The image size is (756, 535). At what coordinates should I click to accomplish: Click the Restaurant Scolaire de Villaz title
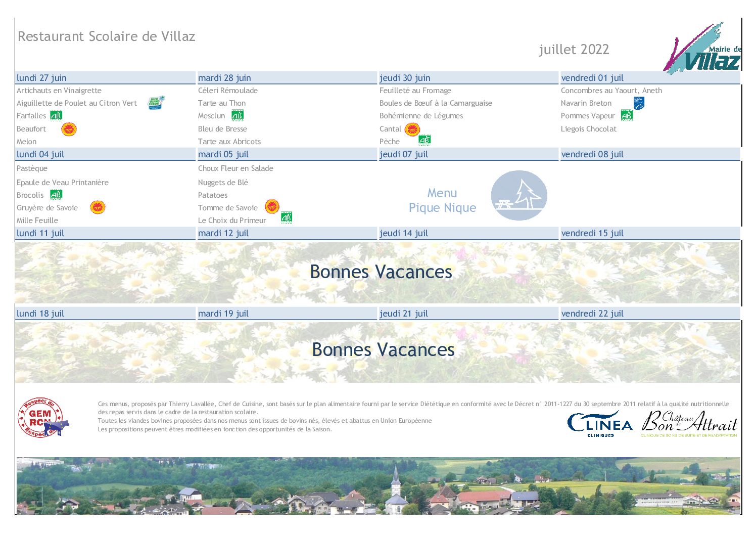tap(107, 36)
